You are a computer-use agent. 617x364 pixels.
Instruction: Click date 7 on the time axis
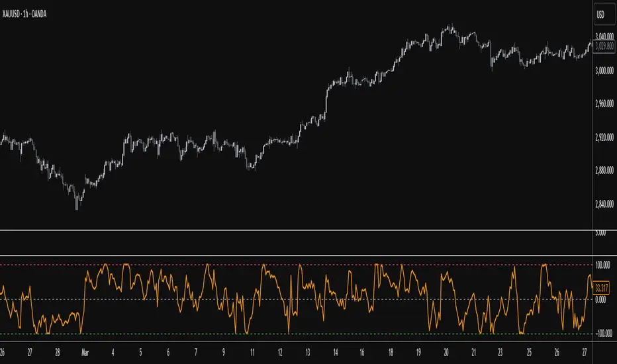(x=195, y=353)
